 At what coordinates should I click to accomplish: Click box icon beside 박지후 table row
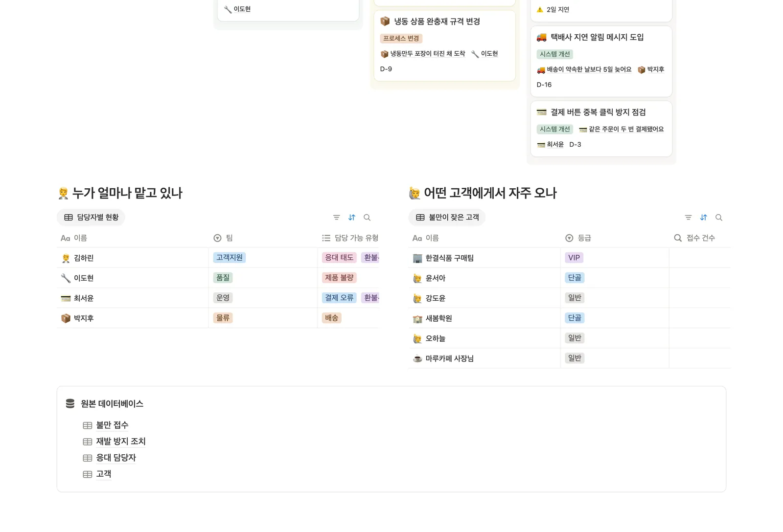[x=66, y=318]
